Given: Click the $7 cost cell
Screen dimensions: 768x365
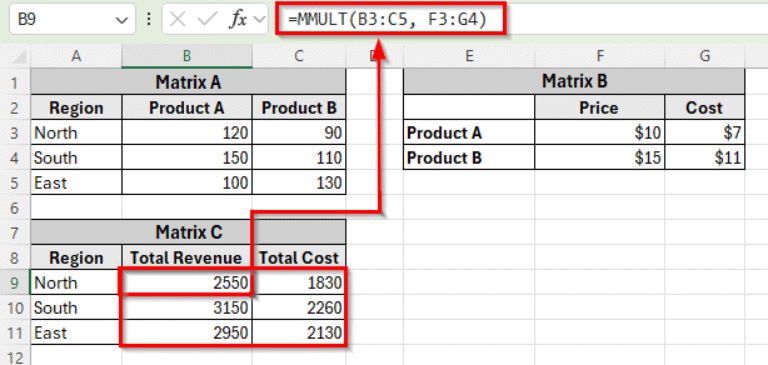Looking at the screenshot, I should (x=704, y=133).
